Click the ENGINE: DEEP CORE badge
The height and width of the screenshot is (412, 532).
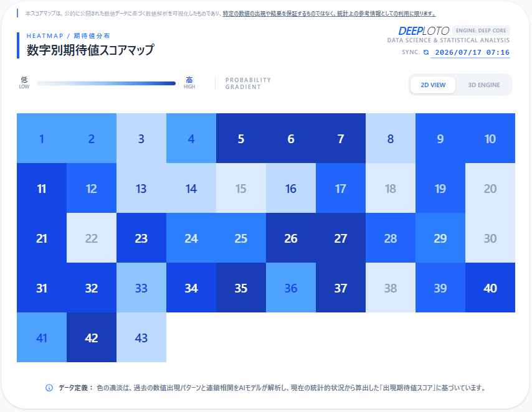pos(481,30)
